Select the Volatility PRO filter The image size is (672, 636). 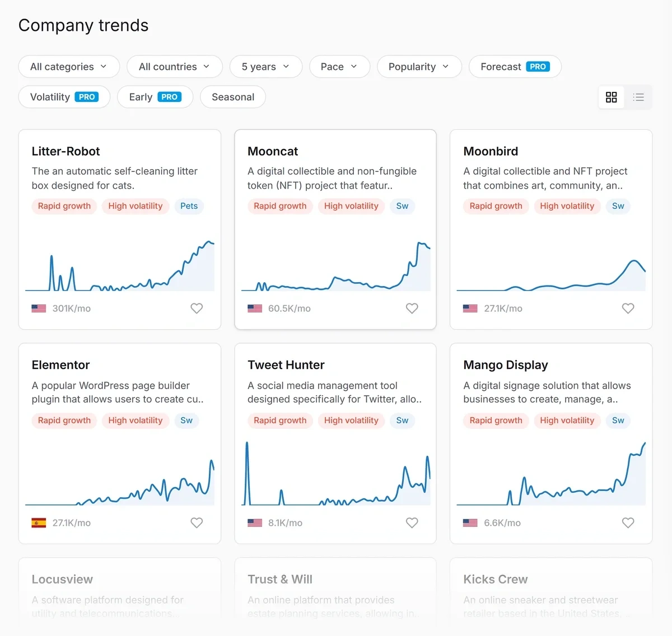64,97
